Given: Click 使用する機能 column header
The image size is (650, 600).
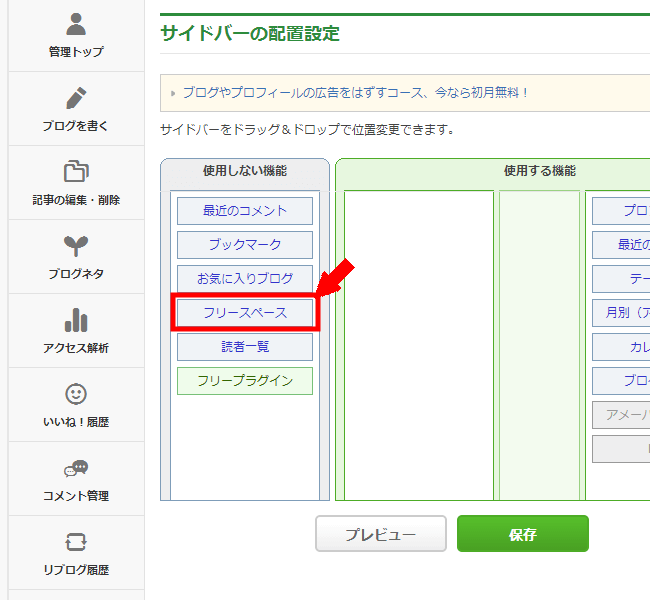Looking at the screenshot, I should pyautogui.click(x=540, y=171).
